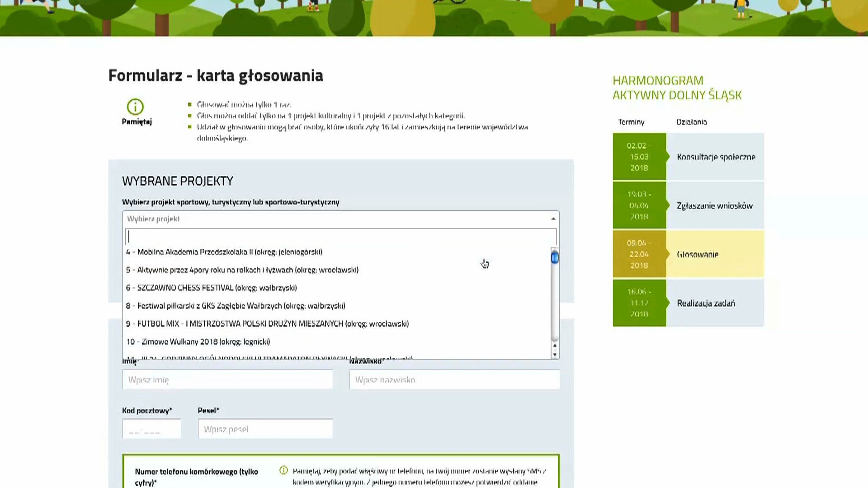The height and width of the screenshot is (488, 868).
Task: Select project 10 Zimowe Wulkany 2018
Action: [x=337, y=342]
